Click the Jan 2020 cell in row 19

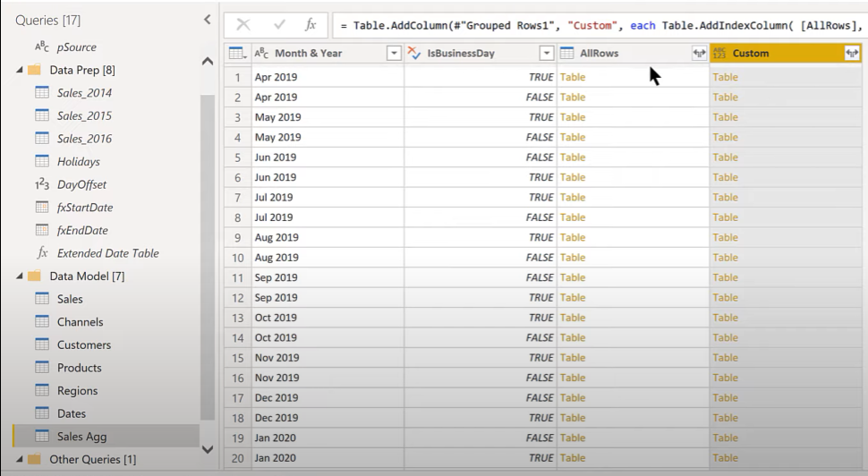tap(328, 438)
